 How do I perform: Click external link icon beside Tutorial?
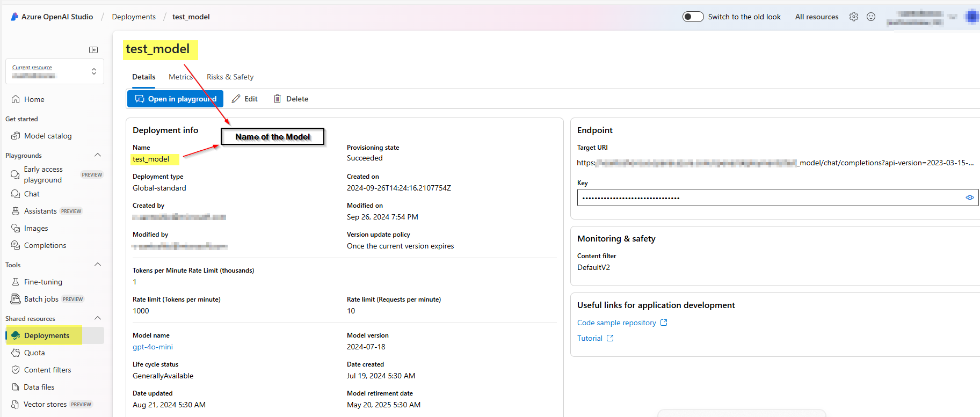610,338
